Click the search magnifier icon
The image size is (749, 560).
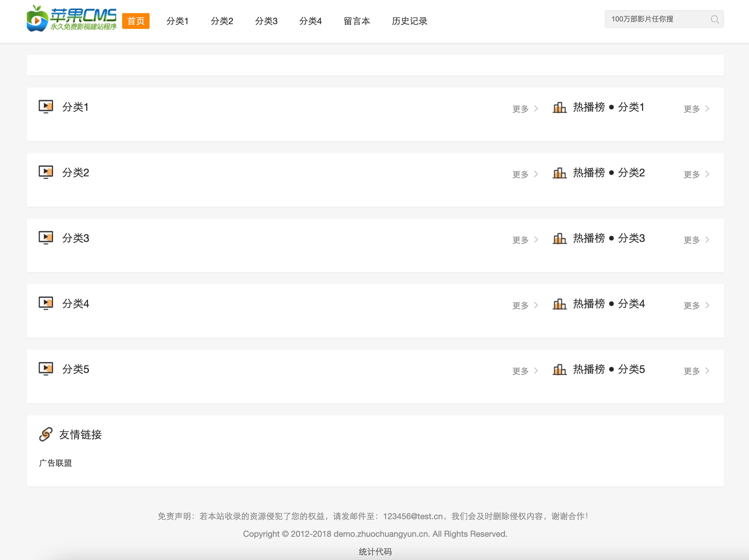tap(714, 19)
